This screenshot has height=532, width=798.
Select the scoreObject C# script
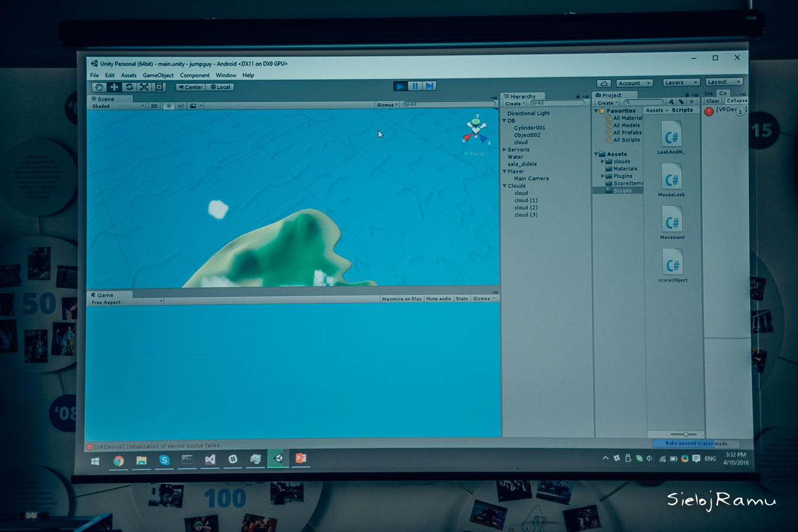(673, 265)
